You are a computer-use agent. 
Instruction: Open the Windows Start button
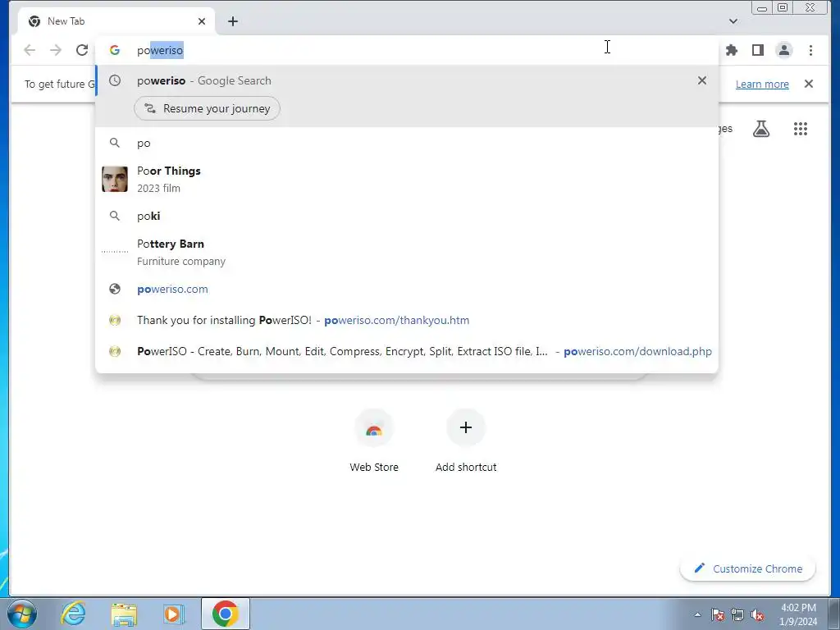22,614
